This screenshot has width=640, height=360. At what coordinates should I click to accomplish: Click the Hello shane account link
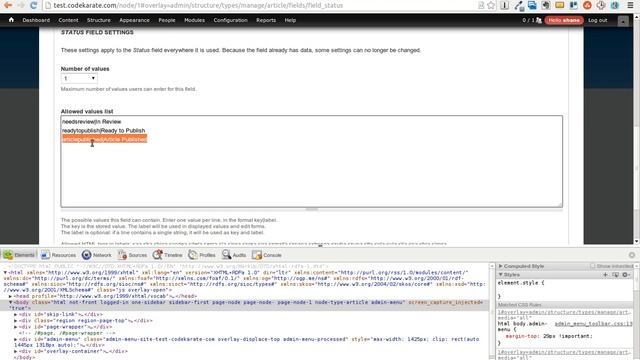564,20
